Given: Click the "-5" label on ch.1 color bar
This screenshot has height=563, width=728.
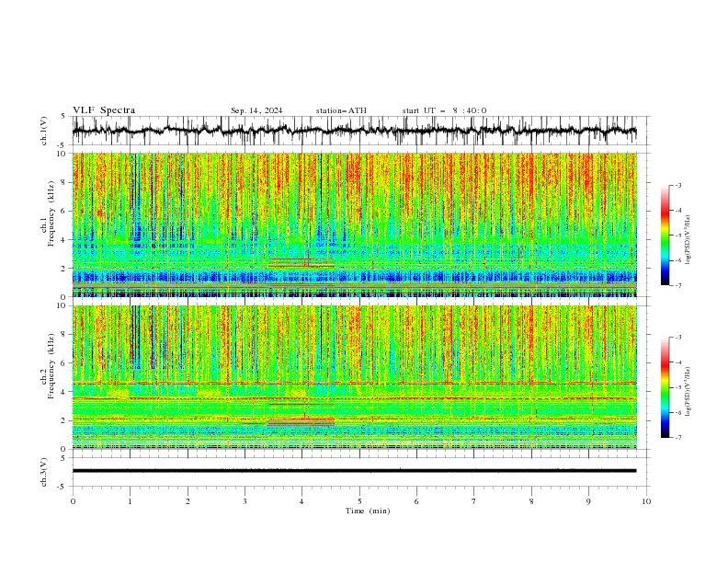Looking at the screenshot, I should point(678,236).
